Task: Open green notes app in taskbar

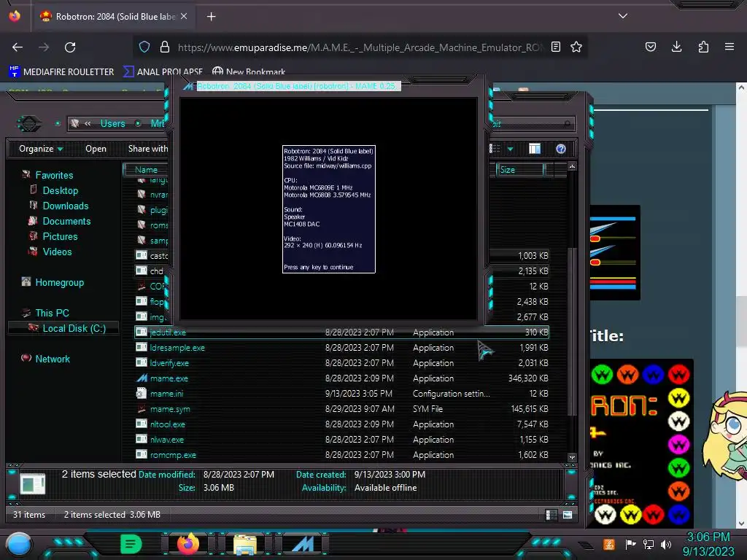Action: click(x=131, y=544)
